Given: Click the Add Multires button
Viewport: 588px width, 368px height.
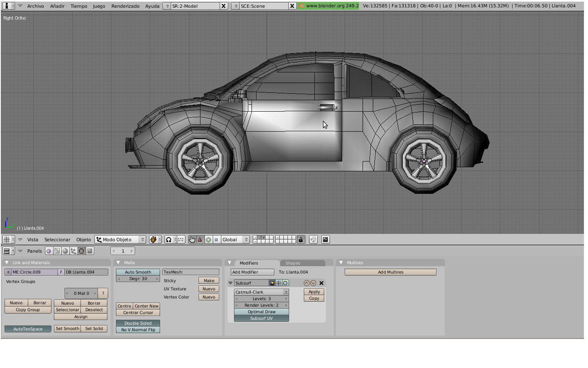Looking at the screenshot, I should pos(390,272).
